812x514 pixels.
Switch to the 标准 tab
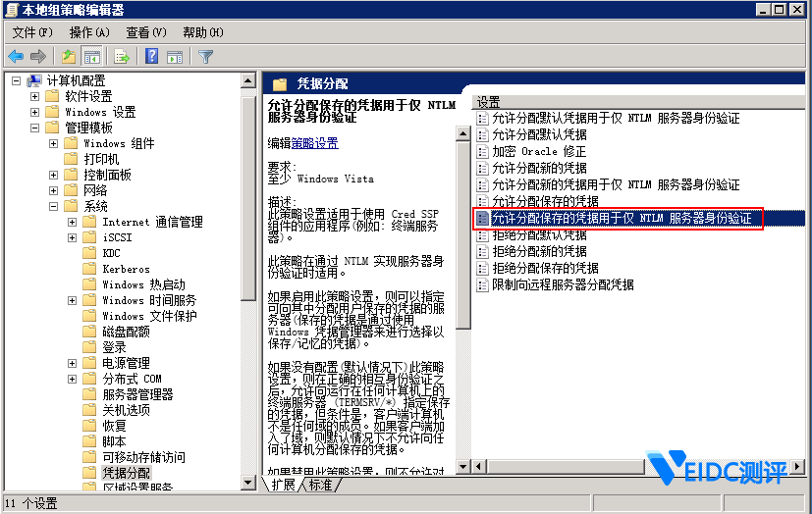point(321,485)
